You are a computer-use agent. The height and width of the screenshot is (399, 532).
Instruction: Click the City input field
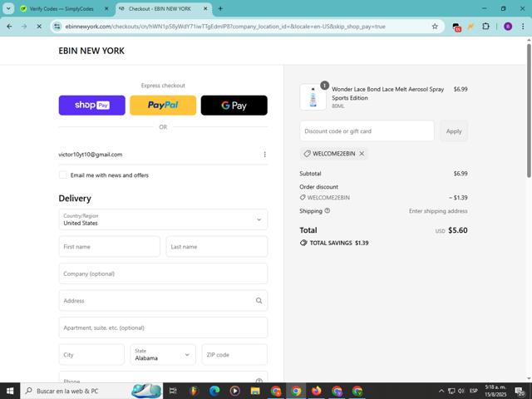pyautogui.click(x=91, y=355)
